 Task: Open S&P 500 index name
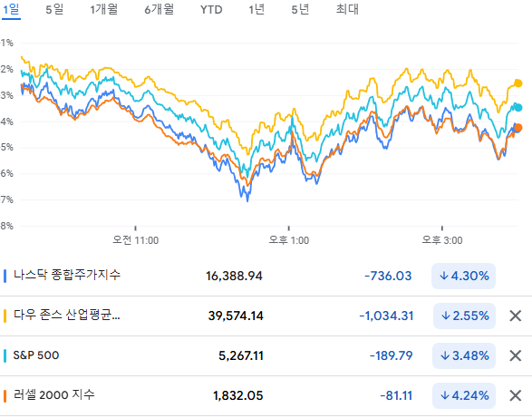tap(36, 355)
